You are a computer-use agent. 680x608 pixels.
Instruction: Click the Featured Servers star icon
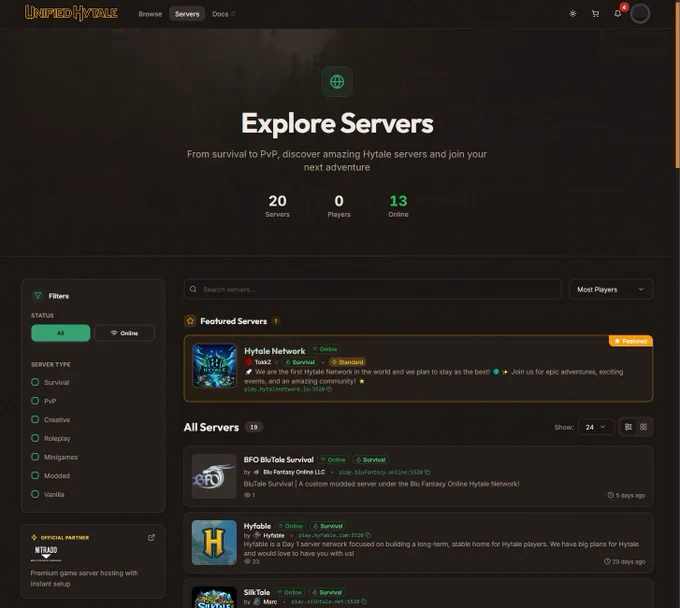(190, 321)
